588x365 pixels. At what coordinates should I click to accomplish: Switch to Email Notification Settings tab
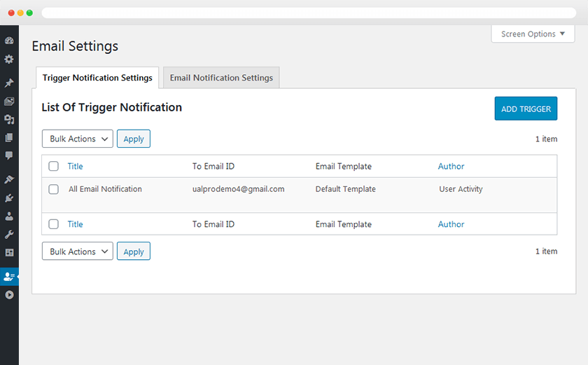[221, 78]
